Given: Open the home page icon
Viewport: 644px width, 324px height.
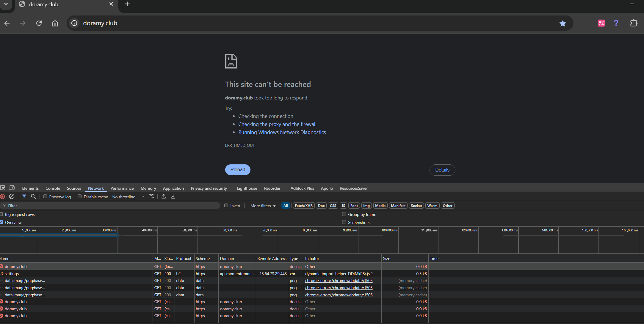Looking at the screenshot, I should [x=55, y=23].
